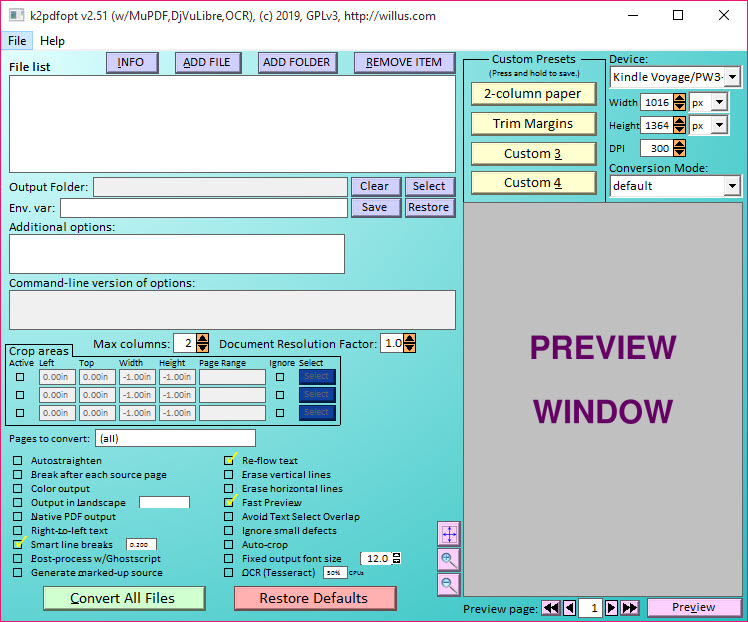Click the empty File list box

[232, 124]
